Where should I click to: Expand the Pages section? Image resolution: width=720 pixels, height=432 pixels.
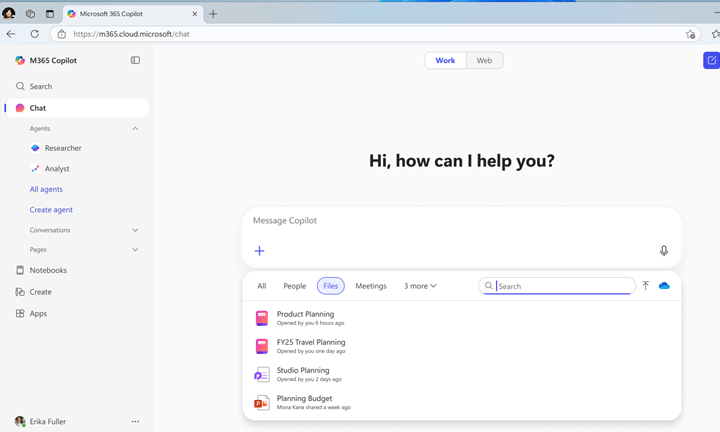135,250
